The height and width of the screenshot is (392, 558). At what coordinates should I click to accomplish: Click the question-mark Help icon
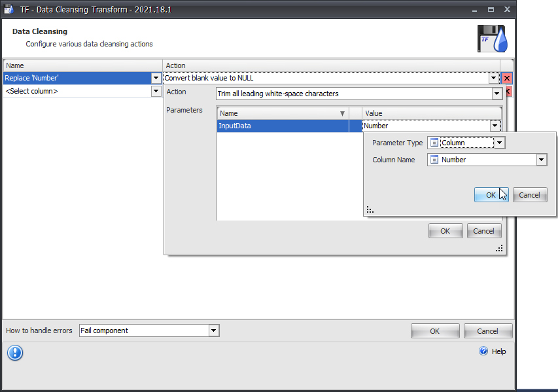[483, 351]
